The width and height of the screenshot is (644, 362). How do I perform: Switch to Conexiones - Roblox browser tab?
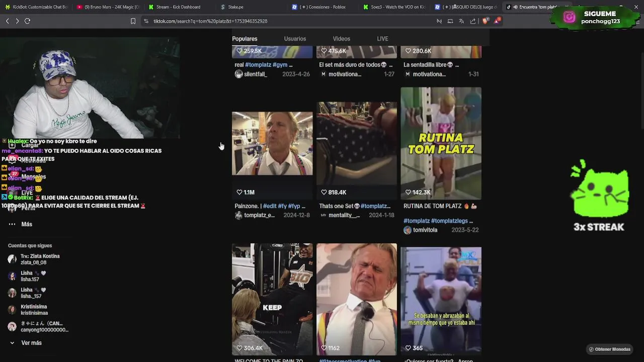tap(323, 7)
